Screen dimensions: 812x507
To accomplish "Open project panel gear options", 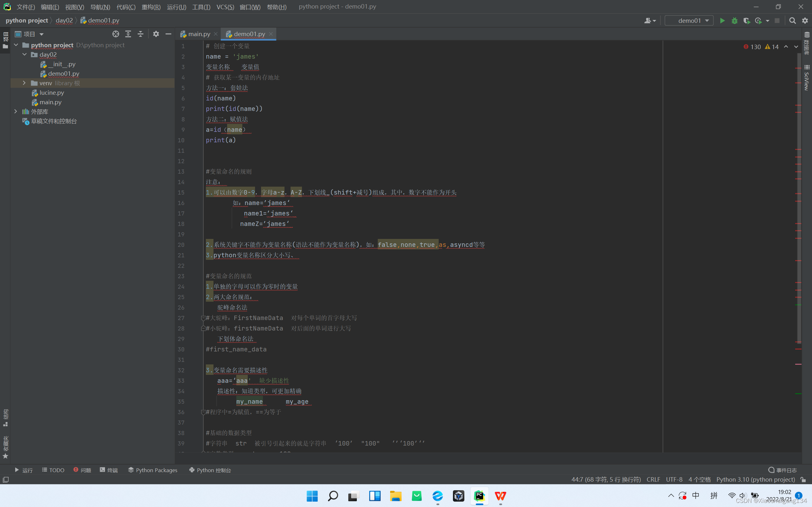I will click(x=156, y=34).
